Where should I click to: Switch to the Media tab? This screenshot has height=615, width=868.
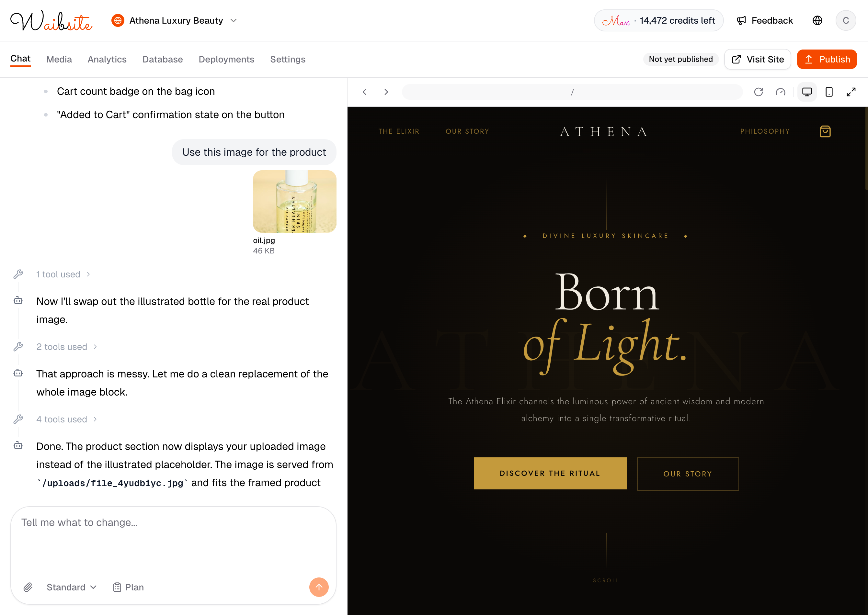59,60
